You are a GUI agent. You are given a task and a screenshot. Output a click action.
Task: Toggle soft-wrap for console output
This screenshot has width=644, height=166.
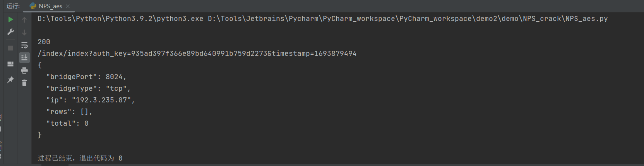(24, 45)
